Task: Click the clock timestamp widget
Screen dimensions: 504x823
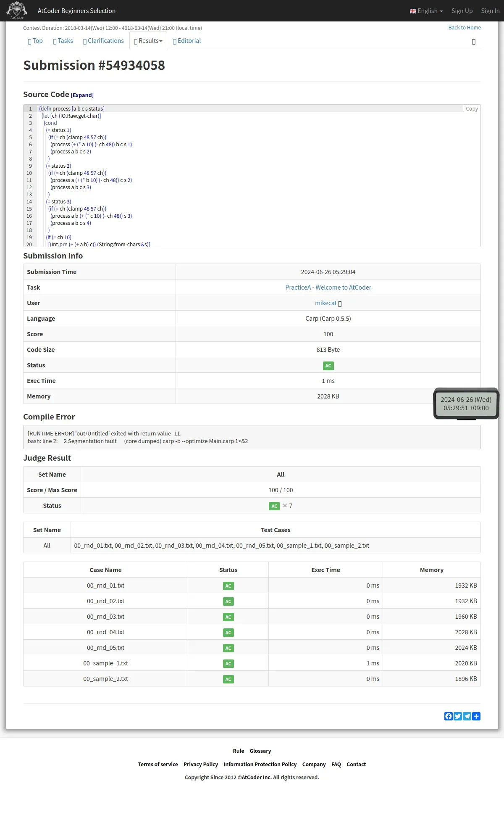Action: pos(466,404)
